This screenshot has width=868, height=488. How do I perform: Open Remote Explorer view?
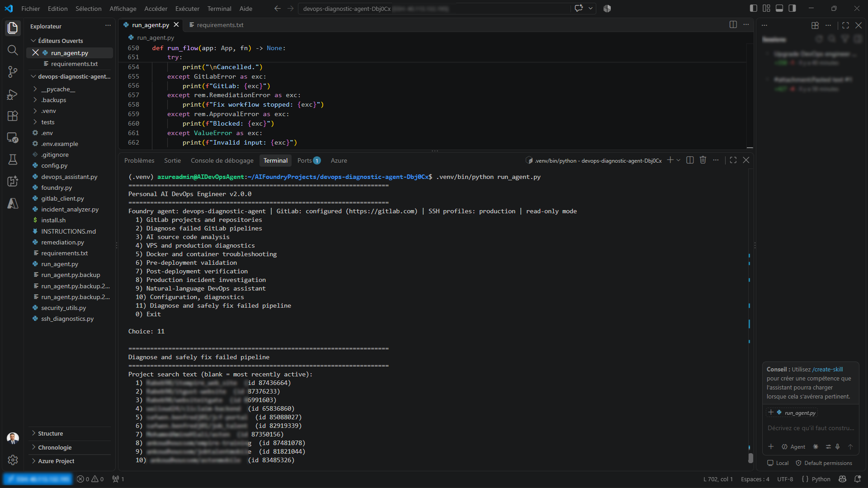13,137
